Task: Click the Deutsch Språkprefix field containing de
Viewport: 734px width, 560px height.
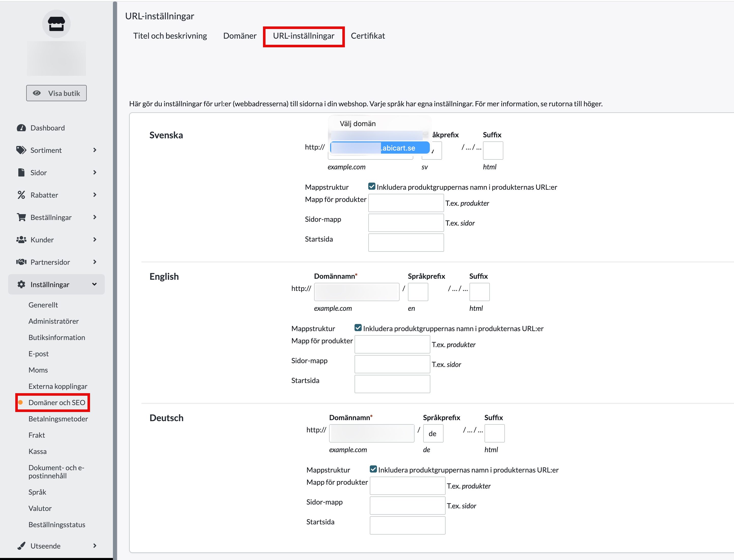Action: coord(433,433)
